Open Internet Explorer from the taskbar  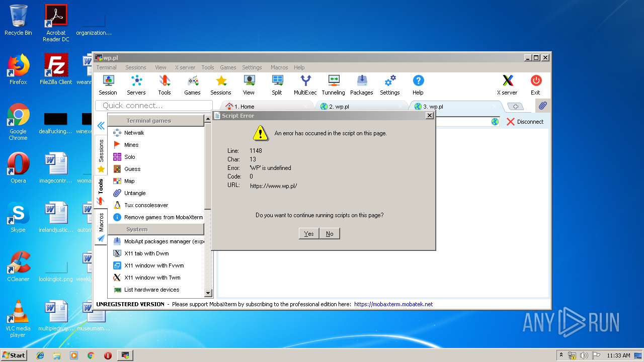[40, 355]
